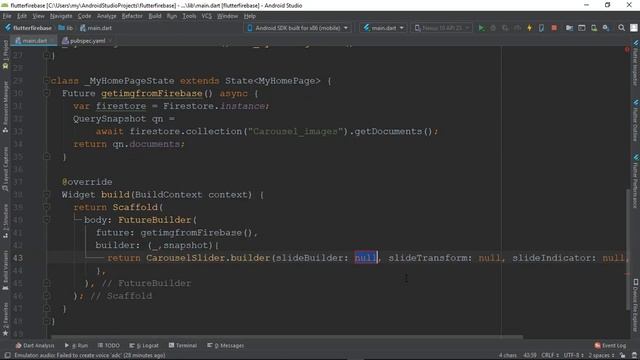The image size is (640, 360).
Task: Open the Terminal tool window
Action: (x=182, y=345)
